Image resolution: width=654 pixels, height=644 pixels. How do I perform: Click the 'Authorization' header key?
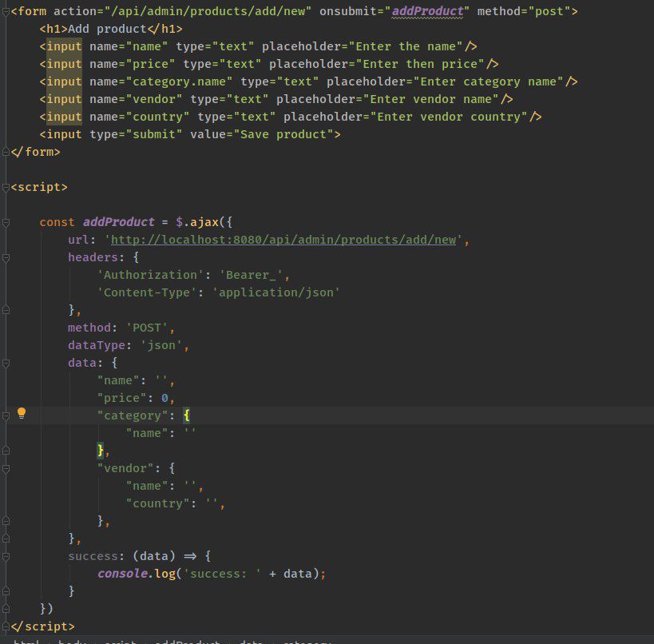151,275
